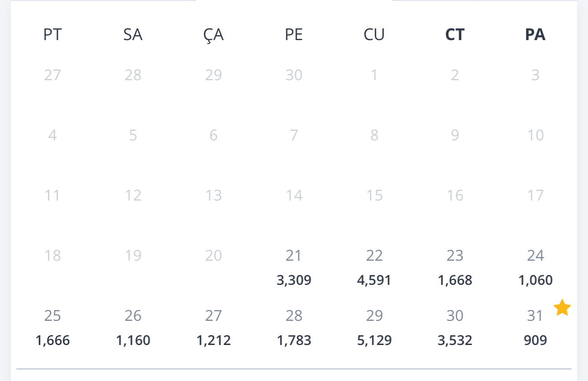Click the PT weekday column header
This screenshot has height=381, width=588.
pyautogui.click(x=52, y=35)
